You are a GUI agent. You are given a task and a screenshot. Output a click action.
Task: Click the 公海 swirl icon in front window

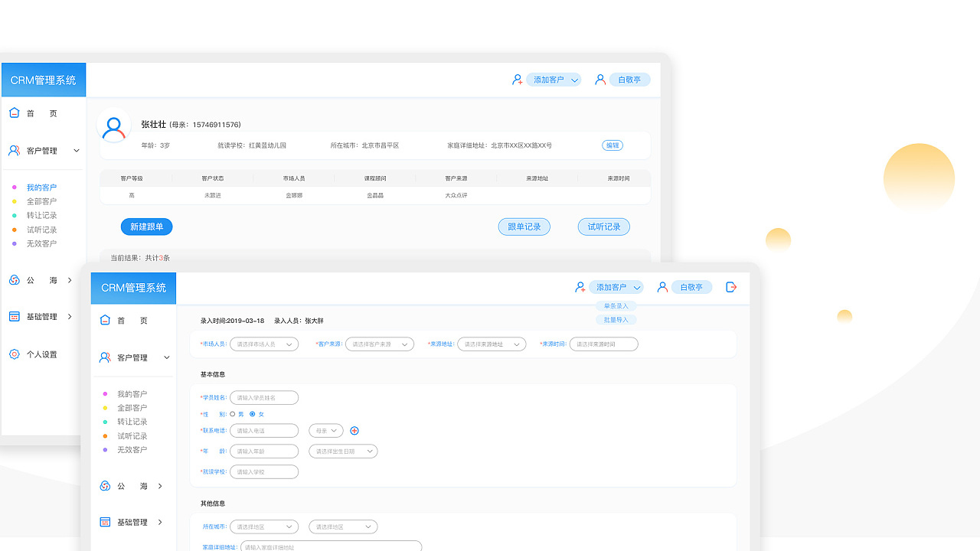coord(105,486)
